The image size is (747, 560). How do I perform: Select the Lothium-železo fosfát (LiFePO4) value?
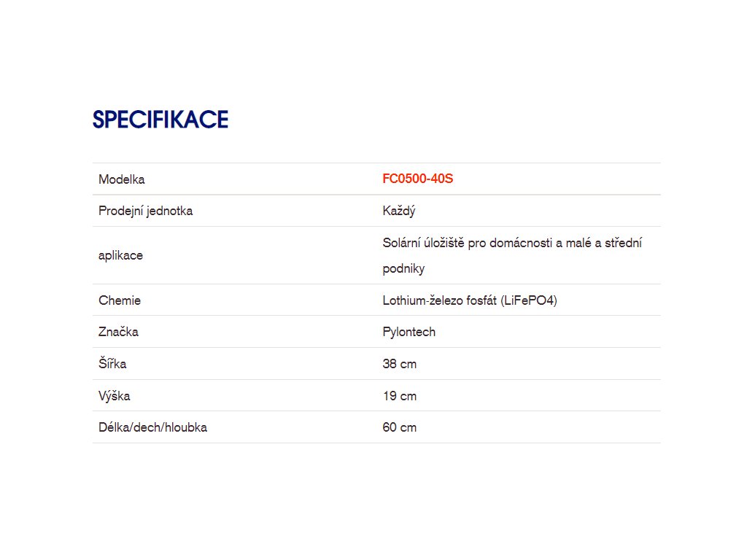pos(470,300)
